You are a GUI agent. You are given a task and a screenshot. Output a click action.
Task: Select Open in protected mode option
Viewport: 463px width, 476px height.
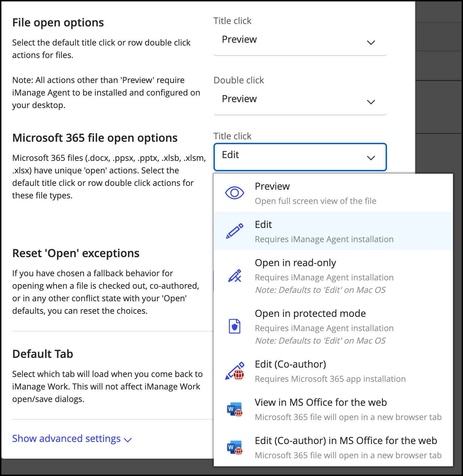[x=310, y=313]
